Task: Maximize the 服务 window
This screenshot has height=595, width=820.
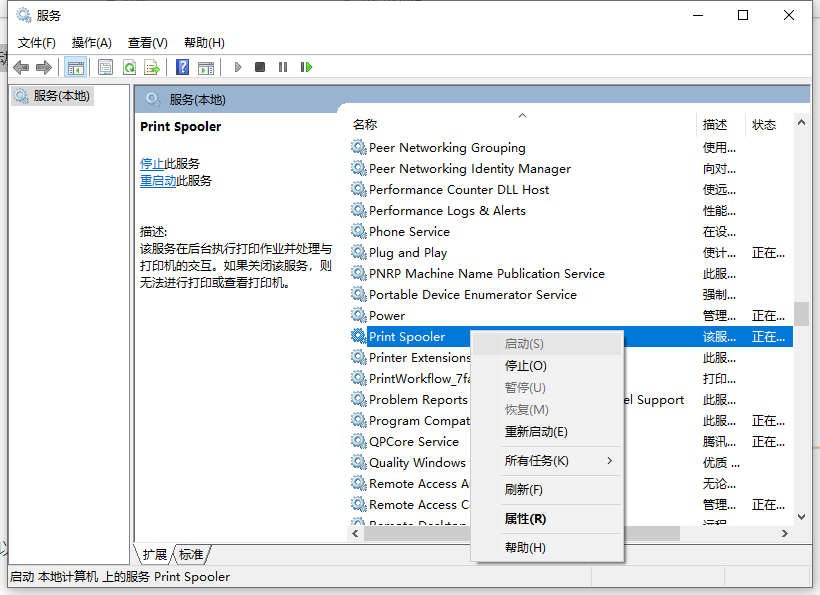Action: point(743,15)
